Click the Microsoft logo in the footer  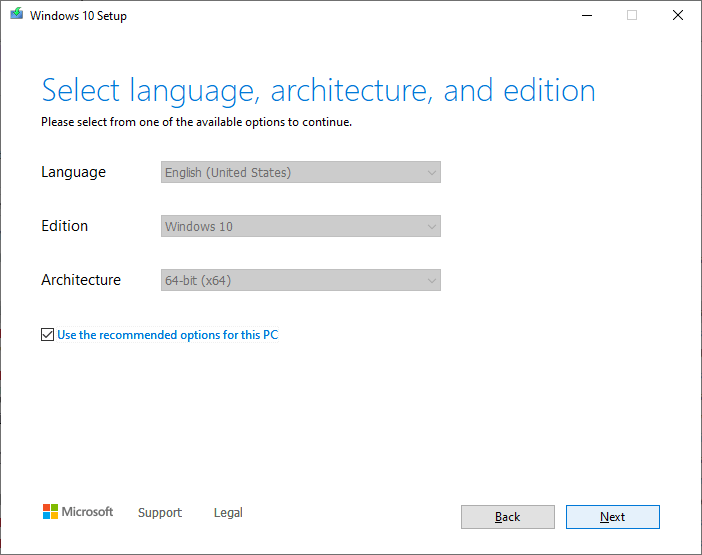(77, 512)
